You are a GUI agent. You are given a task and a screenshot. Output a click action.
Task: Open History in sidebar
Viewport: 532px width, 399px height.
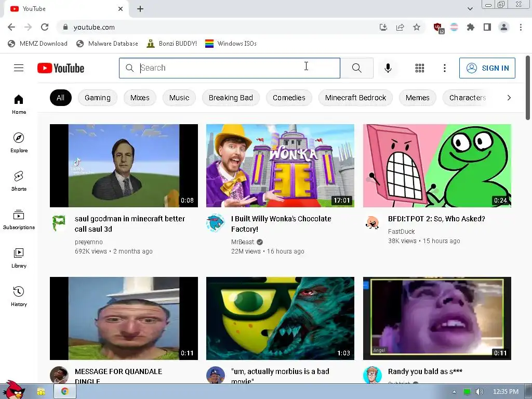point(19,296)
